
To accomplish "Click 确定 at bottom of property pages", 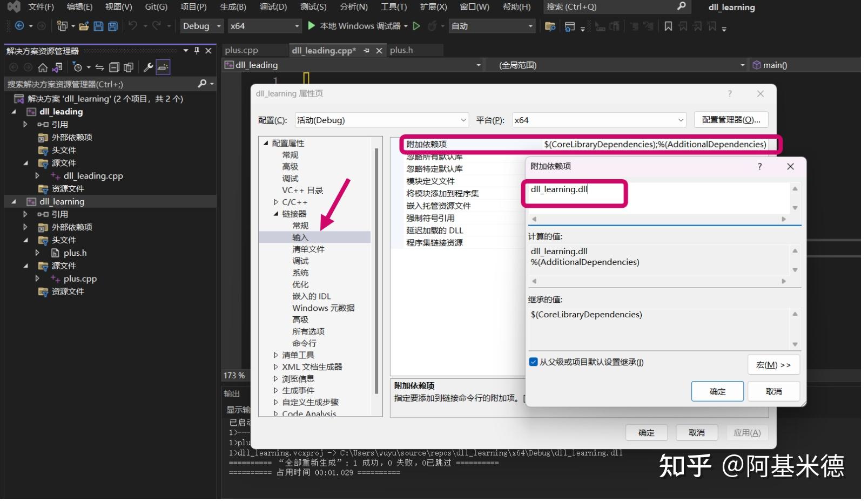I will click(646, 433).
